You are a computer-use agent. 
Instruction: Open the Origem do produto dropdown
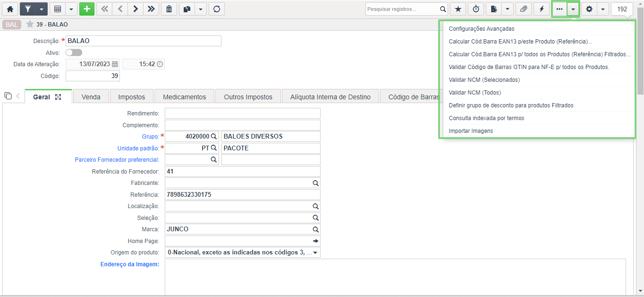tap(243, 253)
